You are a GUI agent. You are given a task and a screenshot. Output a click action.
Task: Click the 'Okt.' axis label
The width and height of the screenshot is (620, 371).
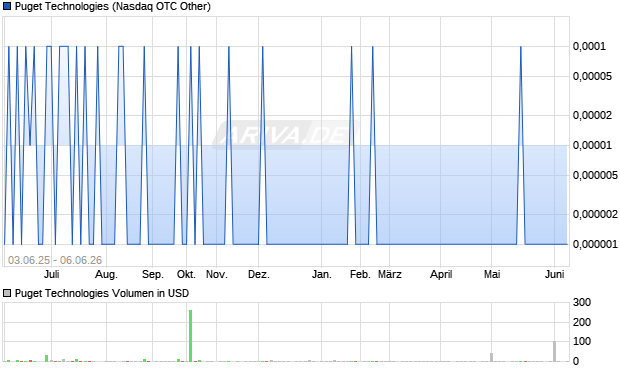tap(186, 274)
